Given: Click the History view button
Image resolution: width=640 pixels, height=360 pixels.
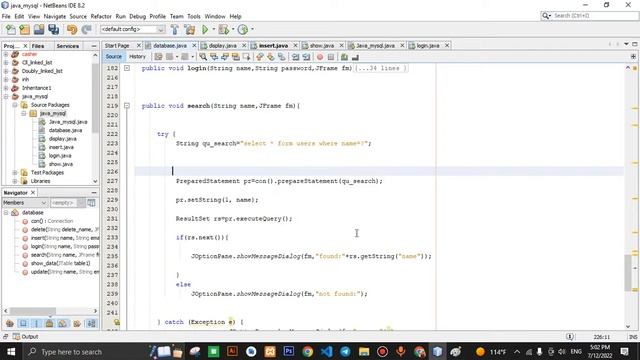Looking at the screenshot, I should [137, 57].
